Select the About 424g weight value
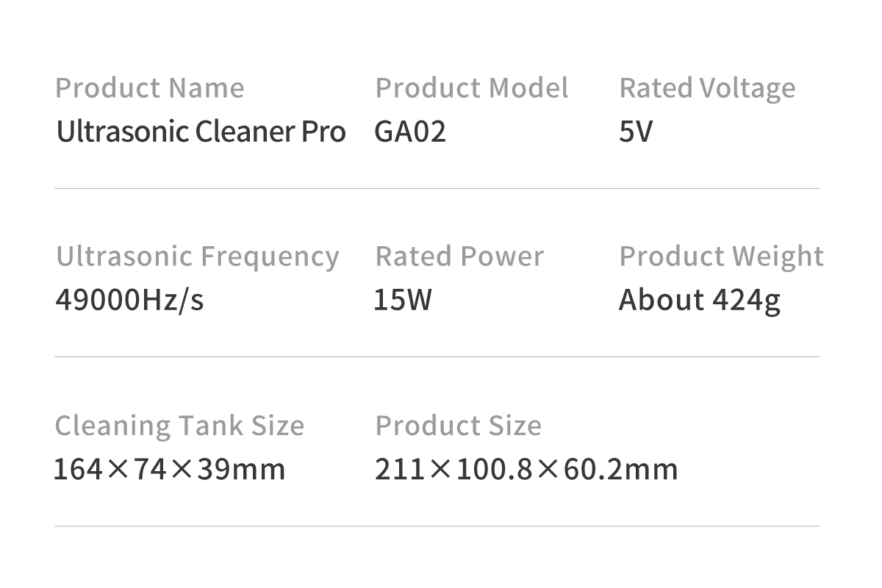 click(x=699, y=300)
